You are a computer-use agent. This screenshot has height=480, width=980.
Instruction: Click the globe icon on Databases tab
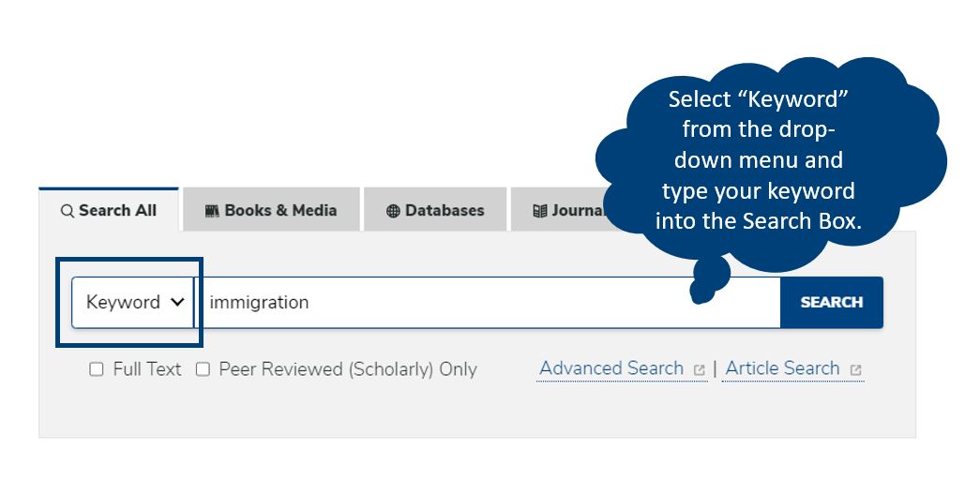[x=393, y=211]
